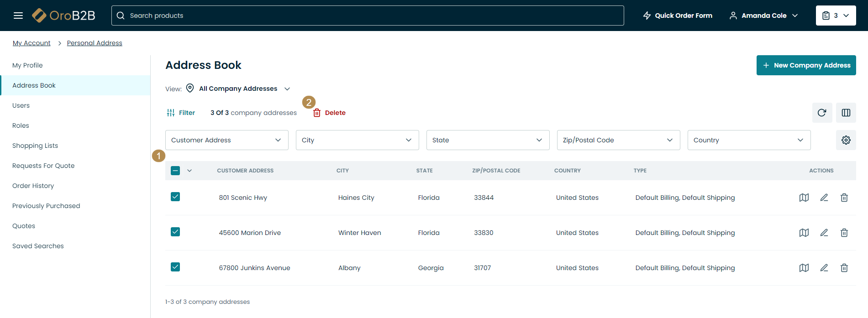The height and width of the screenshot is (318, 868).
Task: Open the shopping list icon with count 3
Action: point(835,16)
